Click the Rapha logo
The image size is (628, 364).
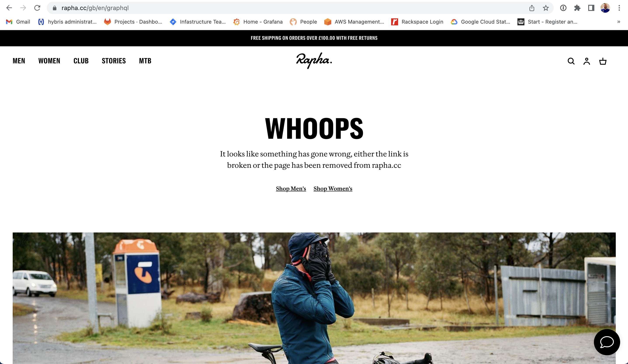(x=314, y=61)
